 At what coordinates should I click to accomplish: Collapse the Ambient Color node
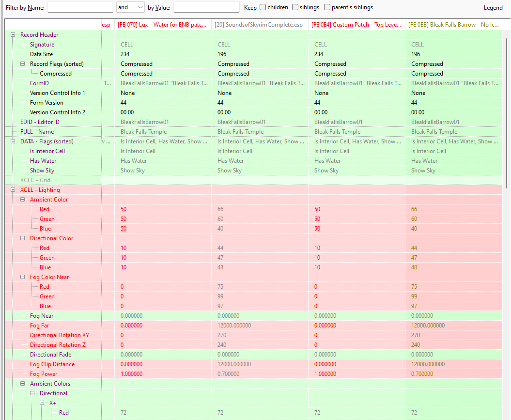click(x=22, y=200)
